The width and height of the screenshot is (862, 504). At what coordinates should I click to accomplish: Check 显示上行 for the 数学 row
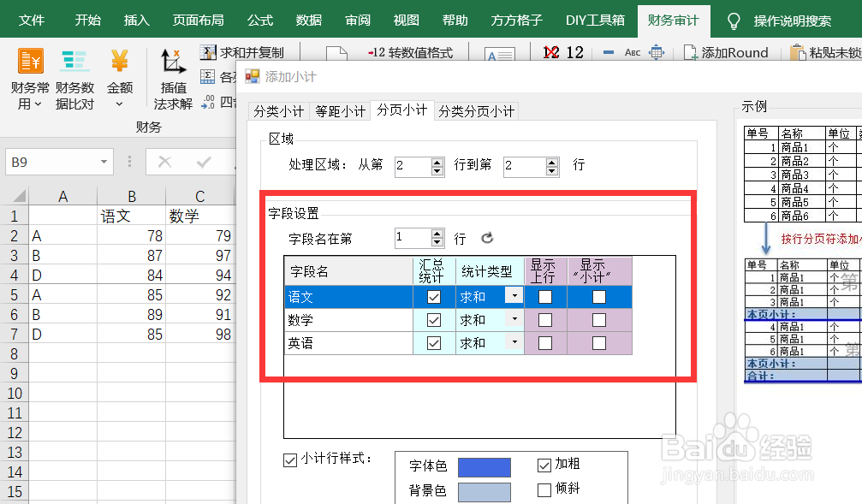coord(544,320)
